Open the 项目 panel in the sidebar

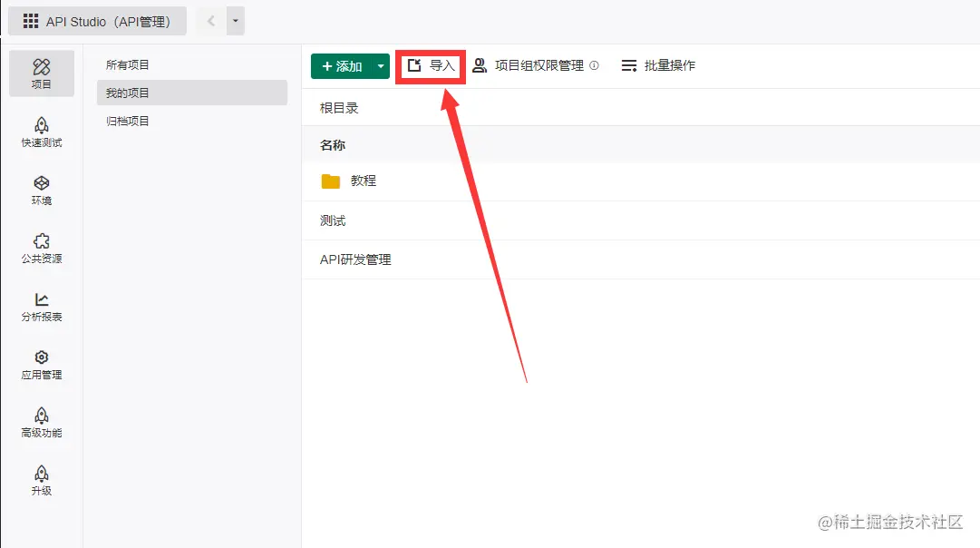pos(41,73)
